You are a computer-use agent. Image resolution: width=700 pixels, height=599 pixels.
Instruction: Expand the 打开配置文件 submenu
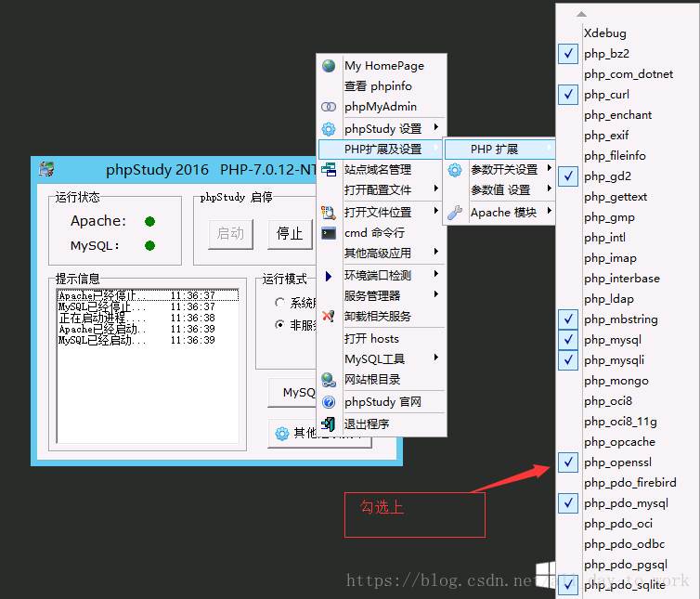pyautogui.click(x=382, y=190)
